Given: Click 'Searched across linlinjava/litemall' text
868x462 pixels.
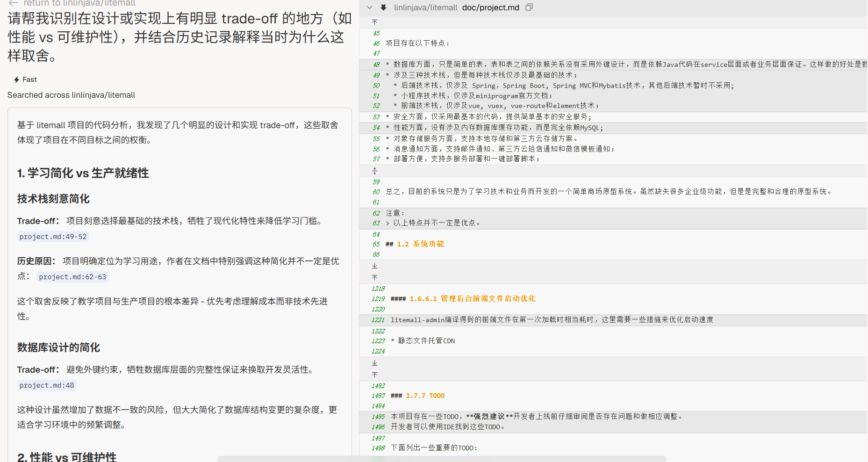Looking at the screenshot, I should click(x=71, y=95).
